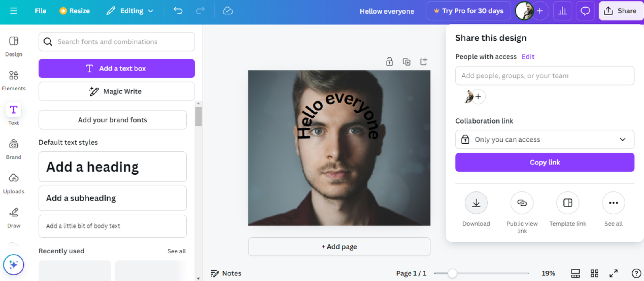Screen dimensions: 644x281
Task: Undo the last action
Action: point(178,11)
